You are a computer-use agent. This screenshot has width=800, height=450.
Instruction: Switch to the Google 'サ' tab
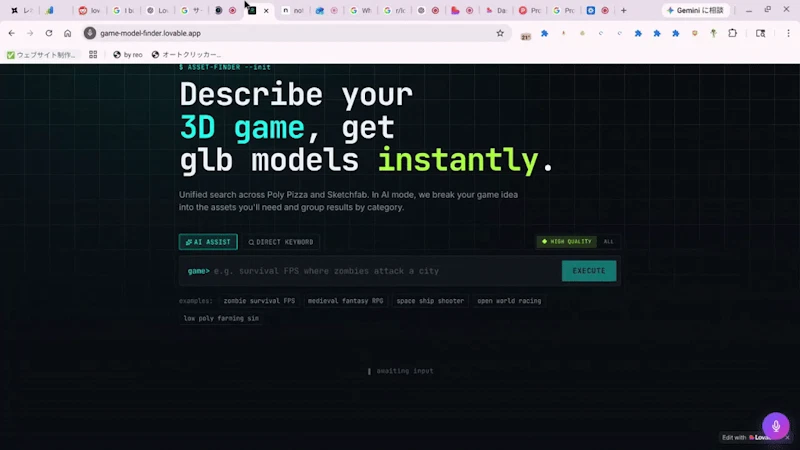coord(191,10)
